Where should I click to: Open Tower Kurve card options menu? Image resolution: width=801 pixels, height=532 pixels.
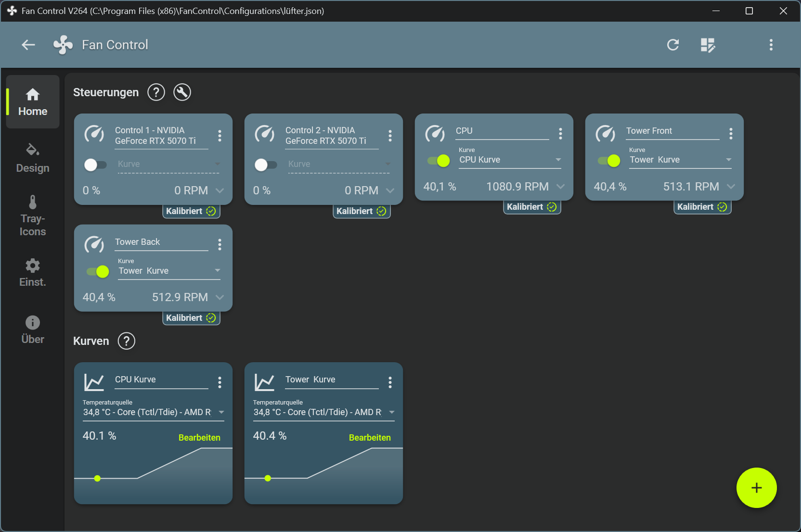[390, 382]
